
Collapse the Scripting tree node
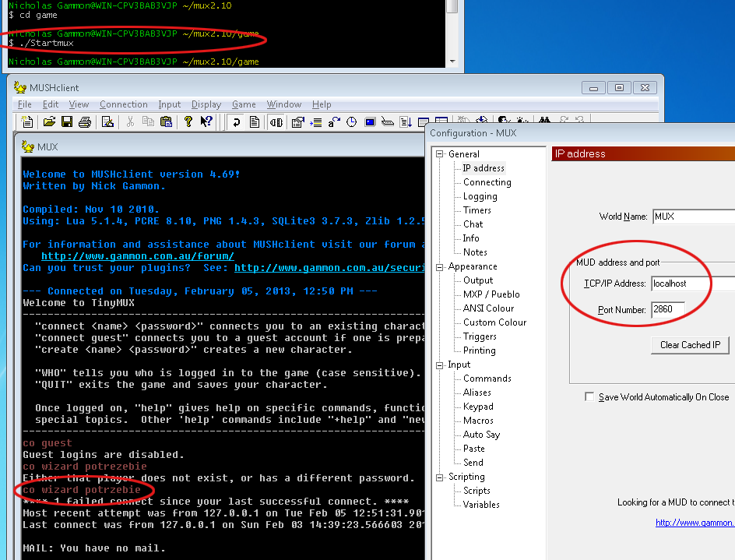[439, 477]
